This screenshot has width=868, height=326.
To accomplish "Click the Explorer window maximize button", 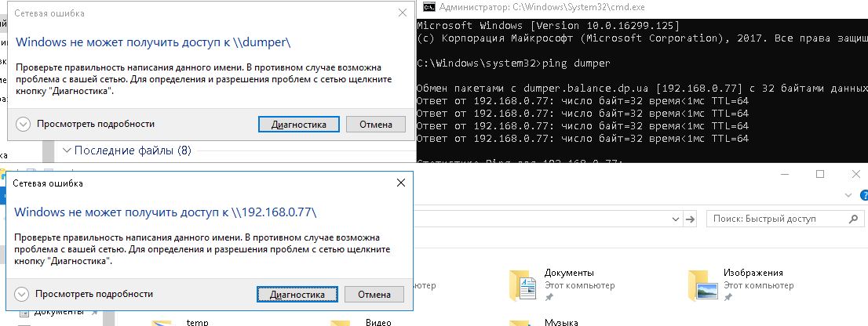I will [820, 174].
